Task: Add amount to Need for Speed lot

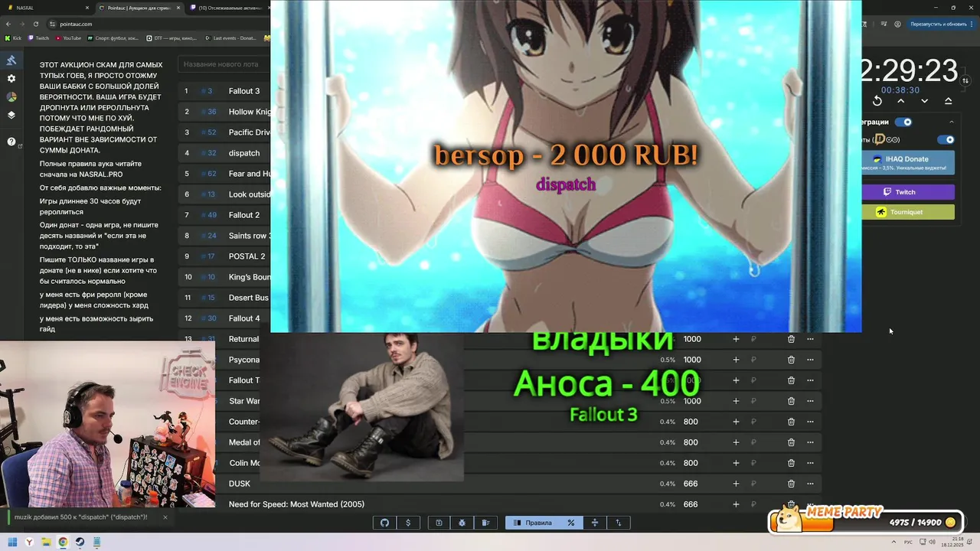Action: 736,504
